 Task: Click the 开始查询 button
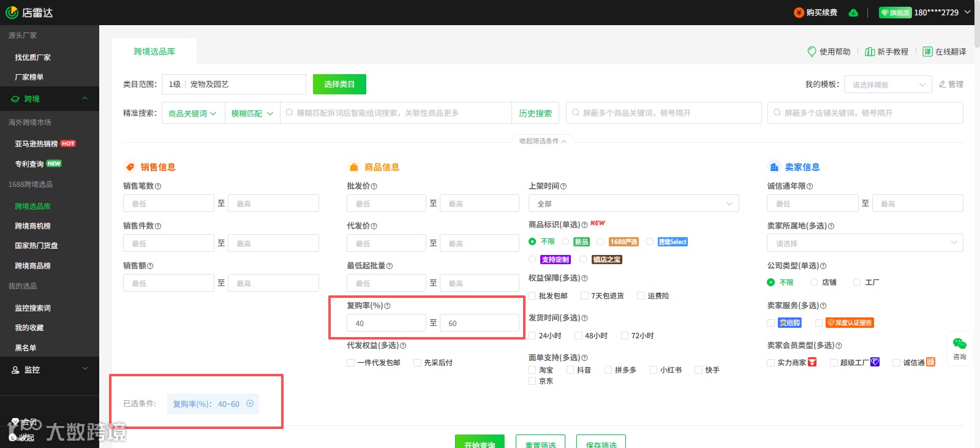(x=480, y=441)
